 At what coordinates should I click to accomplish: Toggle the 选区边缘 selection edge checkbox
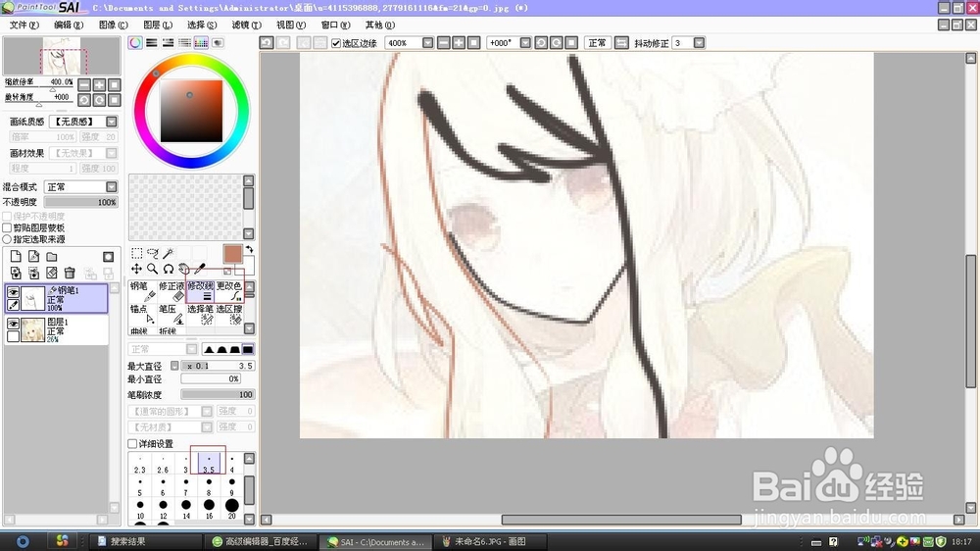click(x=336, y=43)
